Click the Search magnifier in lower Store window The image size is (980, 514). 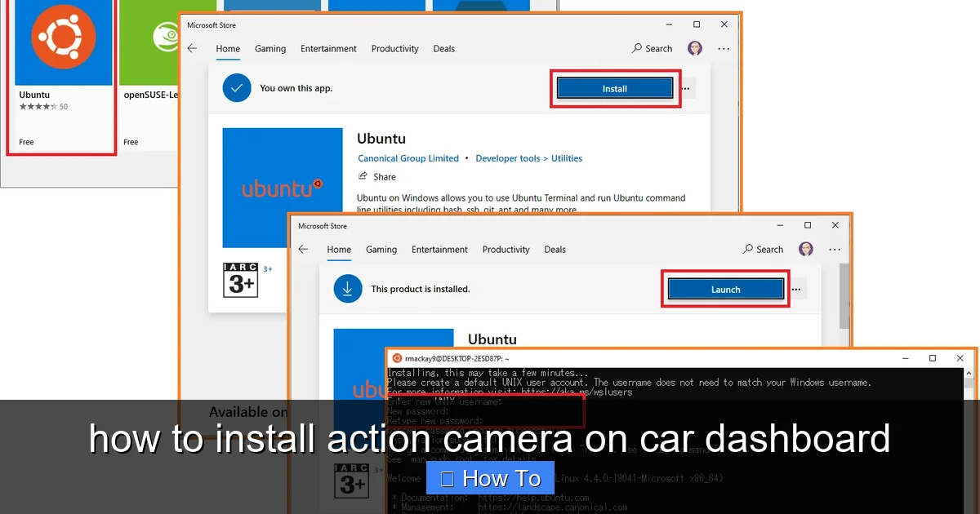[748, 250]
